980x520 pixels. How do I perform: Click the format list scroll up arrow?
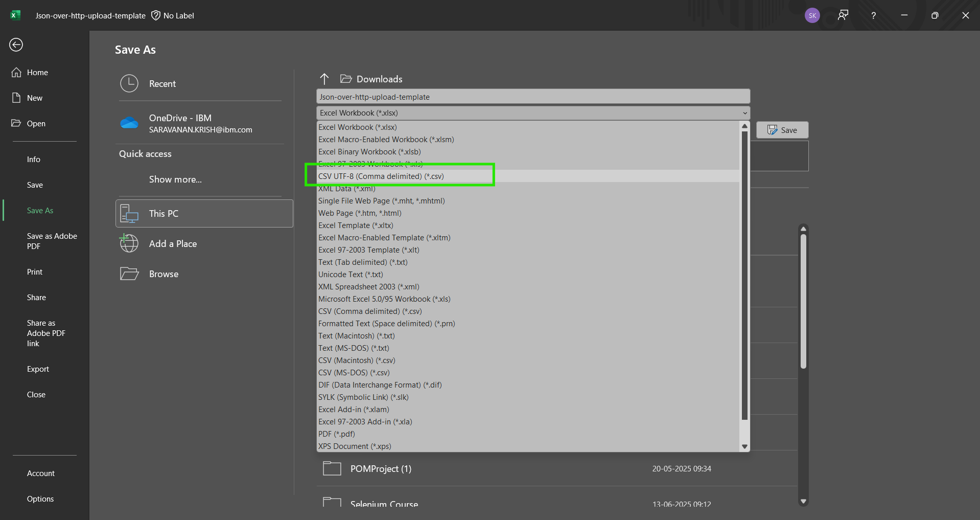744,126
